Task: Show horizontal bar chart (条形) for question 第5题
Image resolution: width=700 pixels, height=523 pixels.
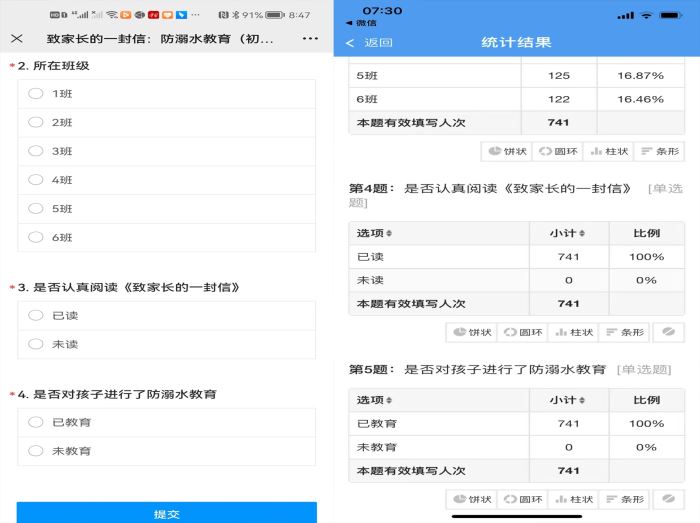Action: [625, 498]
